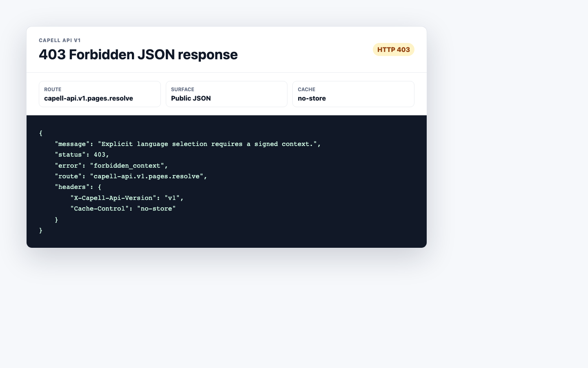Click the 'CAPELL API V1' label
Screen dimensions: 588x368
(x=60, y=40)
